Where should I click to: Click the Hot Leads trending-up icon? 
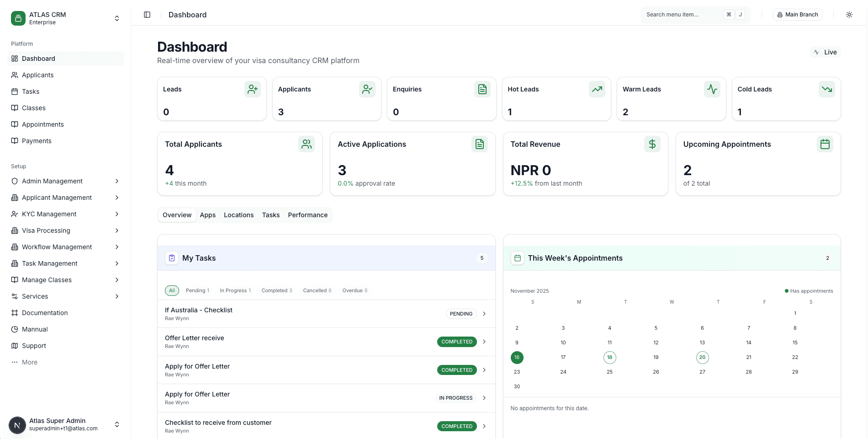click(x=597, y=89)
